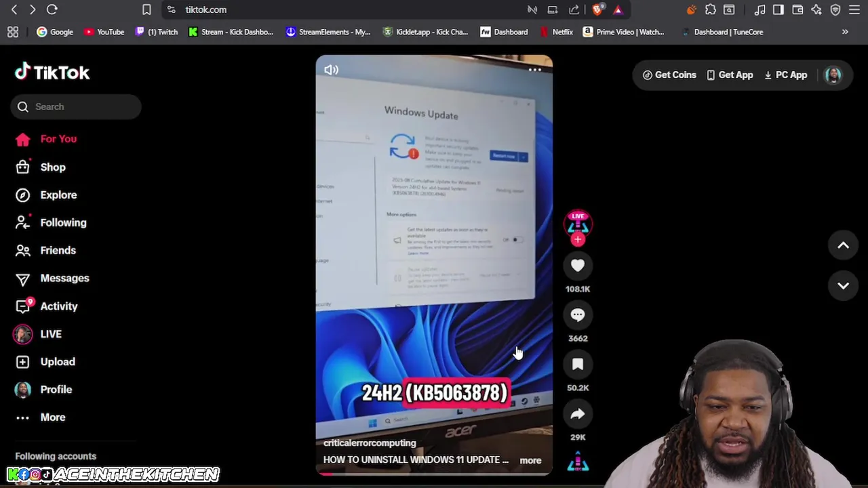Open the video three-dot options menu
This screenshot has height=488, width=868.
535,70
